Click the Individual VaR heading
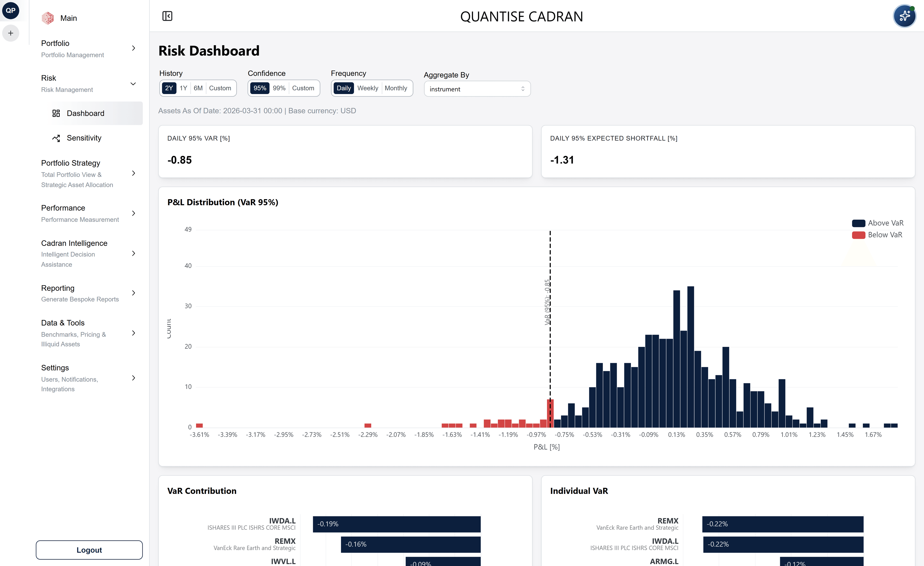The width and height of the screenshot is (924, 566). point(579,491)
